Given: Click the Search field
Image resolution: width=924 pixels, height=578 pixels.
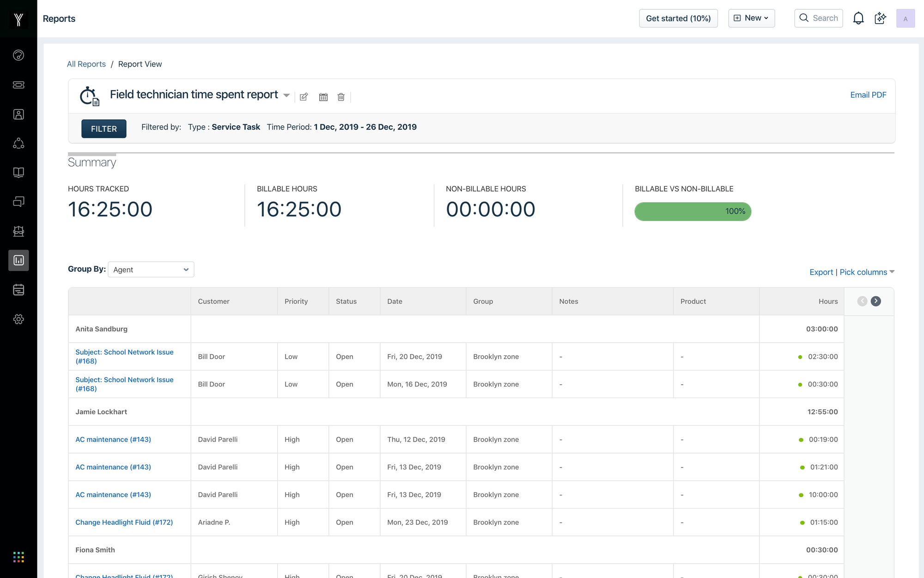Looking at the screenshot, I should pyautogui.click(x=819, y=18).
